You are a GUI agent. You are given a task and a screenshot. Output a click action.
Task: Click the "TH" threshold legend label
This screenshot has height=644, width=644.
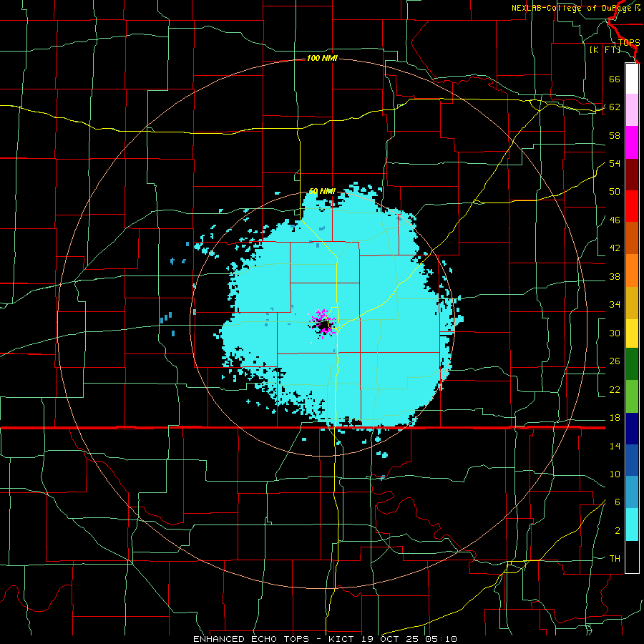point(615,559)
